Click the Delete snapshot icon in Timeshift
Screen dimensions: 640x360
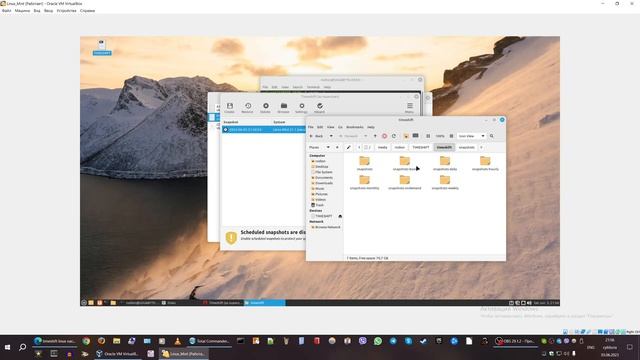265,108
